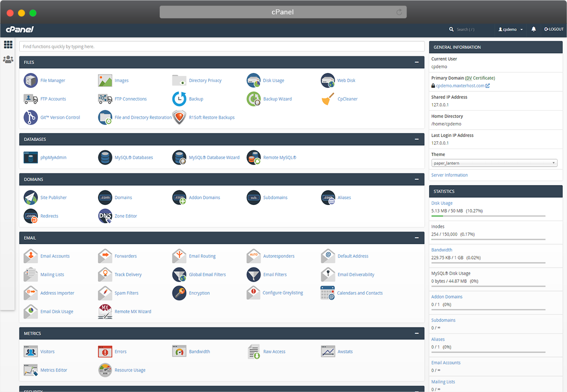Screen dimensions: 567x392
Task: Collapse the DATABASES section
Action: [x=417, y=139]
